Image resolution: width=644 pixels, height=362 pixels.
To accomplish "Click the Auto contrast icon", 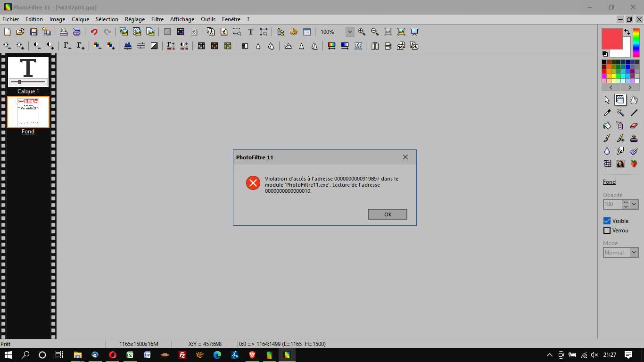I will click(x=184, y=46).
